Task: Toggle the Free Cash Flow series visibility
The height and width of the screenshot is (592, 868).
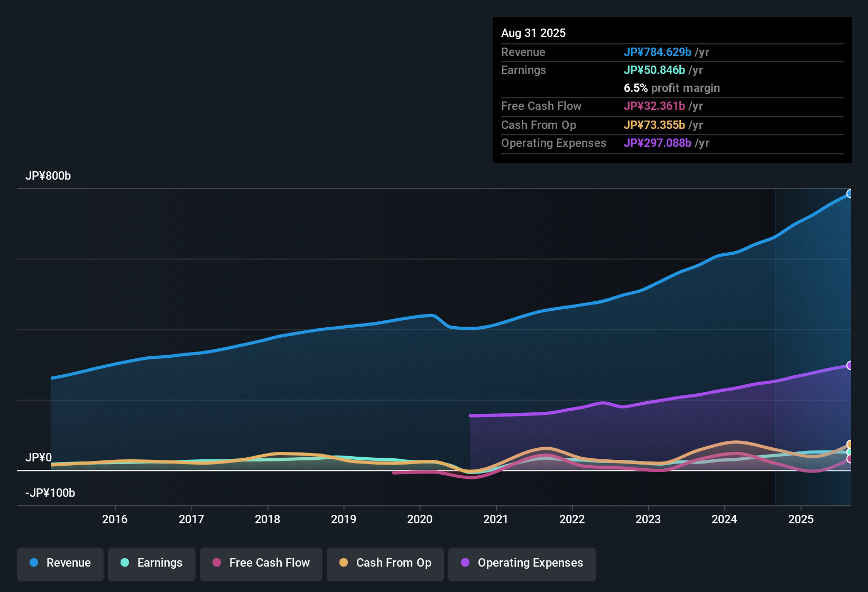Action: pos(261,563)
